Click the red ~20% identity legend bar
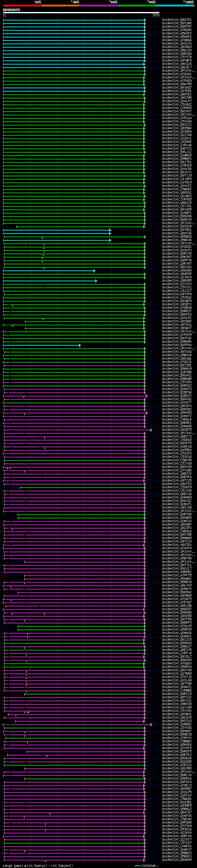197x868 pixels. (22, 6)
